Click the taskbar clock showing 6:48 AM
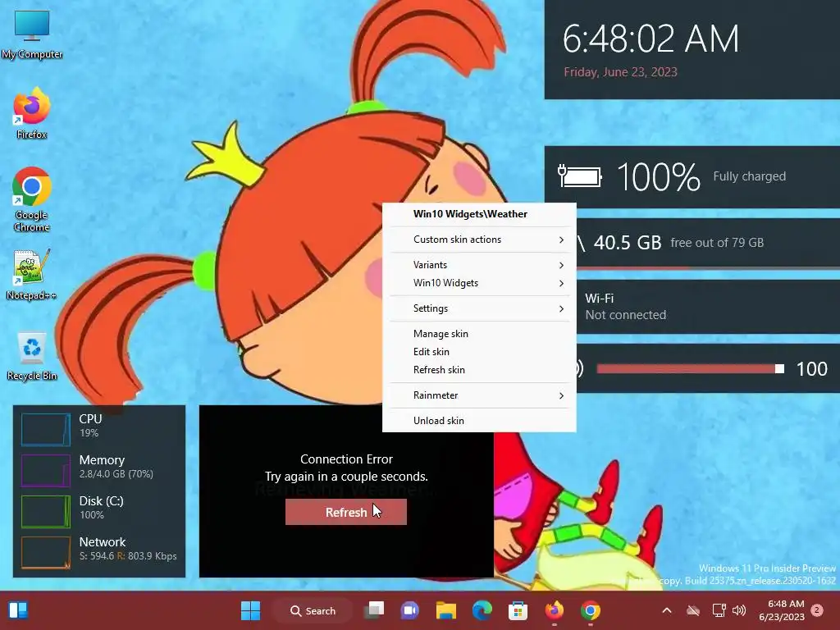Screen dimensions: 840x630 [782, 610]
